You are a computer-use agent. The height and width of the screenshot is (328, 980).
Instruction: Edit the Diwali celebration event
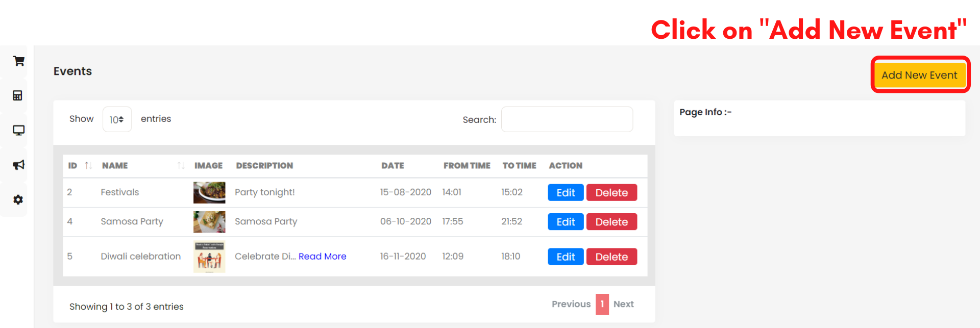[x=565, y=257]
